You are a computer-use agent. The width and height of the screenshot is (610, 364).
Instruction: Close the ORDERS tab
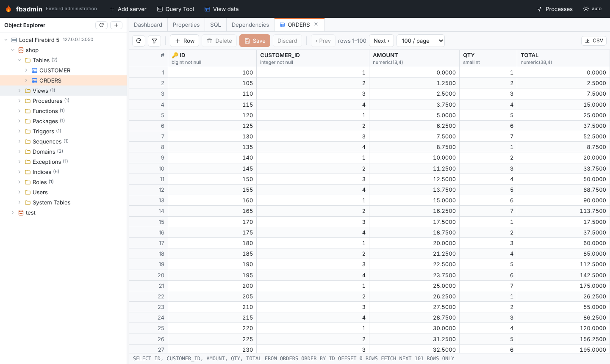pyautogui.click(x=316, y=25)
